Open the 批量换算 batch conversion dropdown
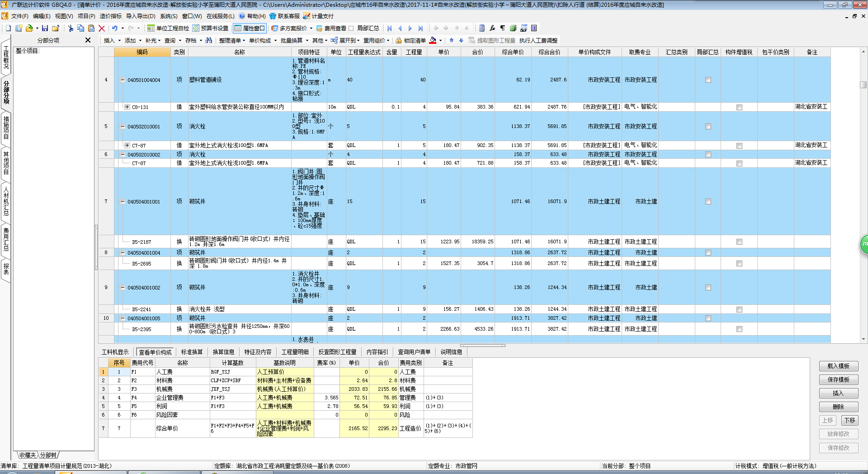Image resolution: width=868 pixels, height=474 pixels. click(294, 40)
